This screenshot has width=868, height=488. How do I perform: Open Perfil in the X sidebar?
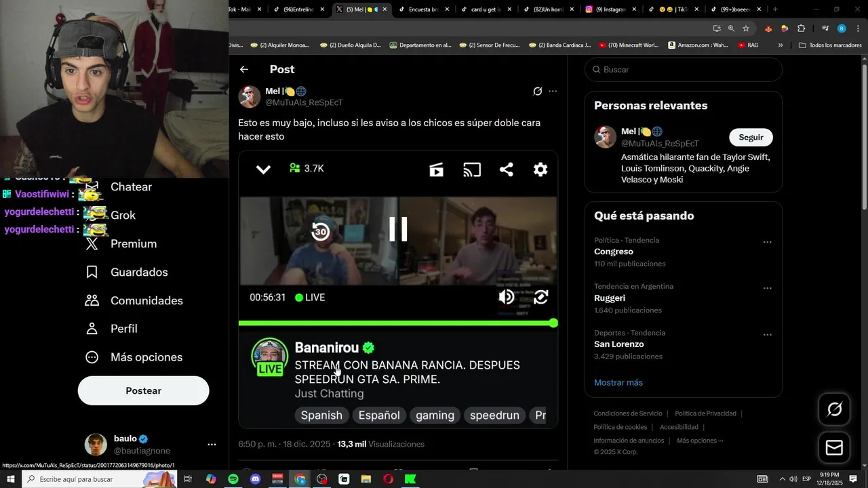111,329
